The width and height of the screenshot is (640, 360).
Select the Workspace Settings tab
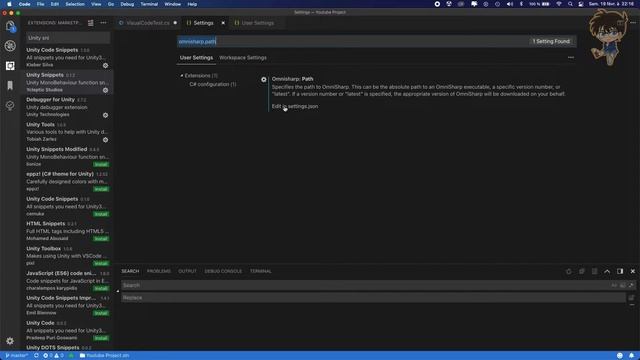click(x=243, y=58)
